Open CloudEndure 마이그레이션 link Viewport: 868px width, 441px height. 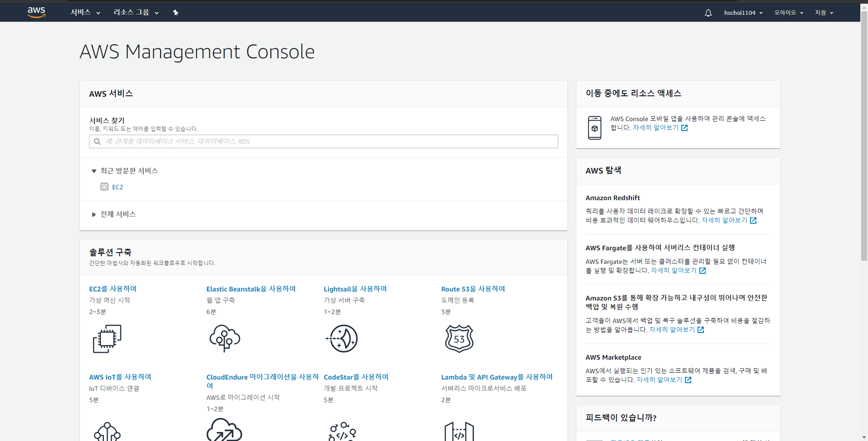click(x=263, y=381)
